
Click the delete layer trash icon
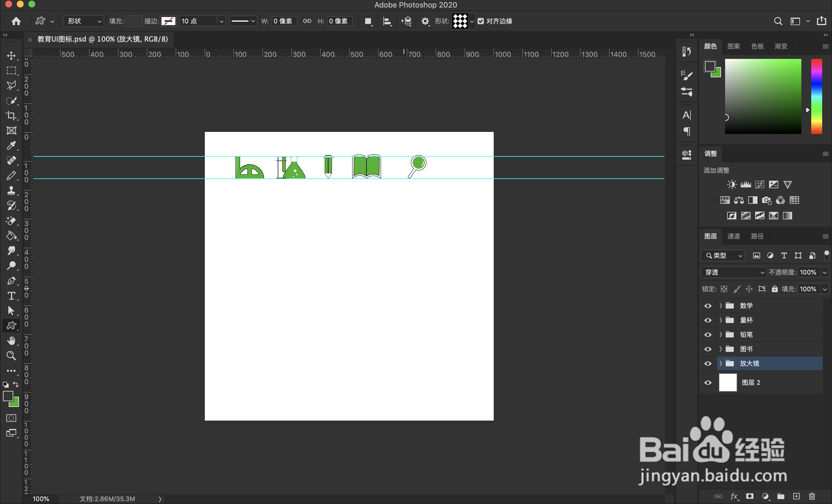(812, 496)
